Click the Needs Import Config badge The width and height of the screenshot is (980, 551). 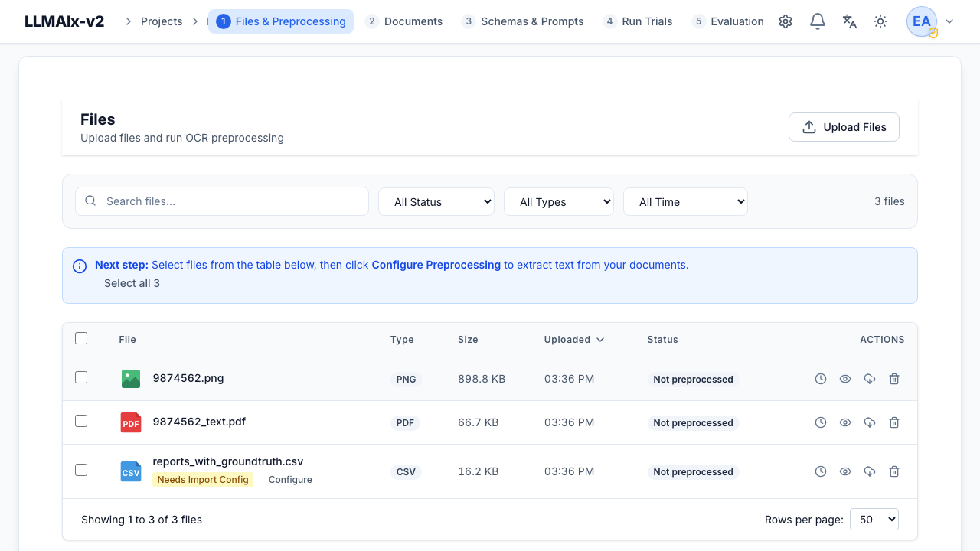click(203, 480)
